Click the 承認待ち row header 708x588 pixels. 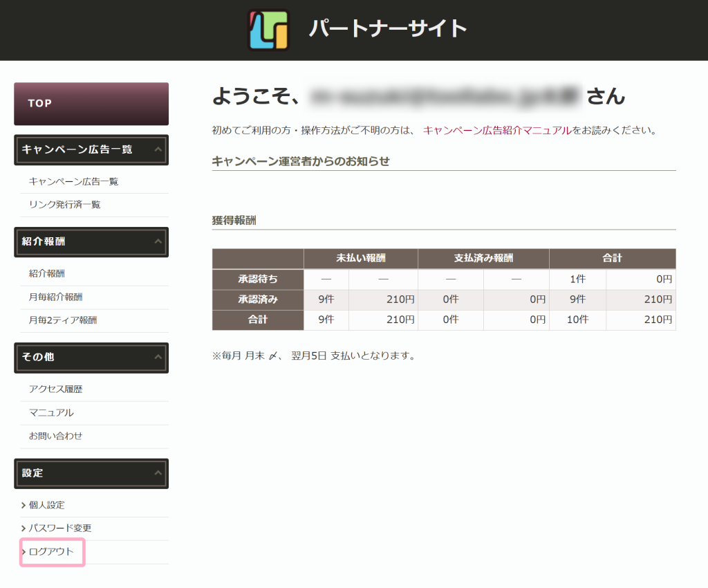coord(258,279)
